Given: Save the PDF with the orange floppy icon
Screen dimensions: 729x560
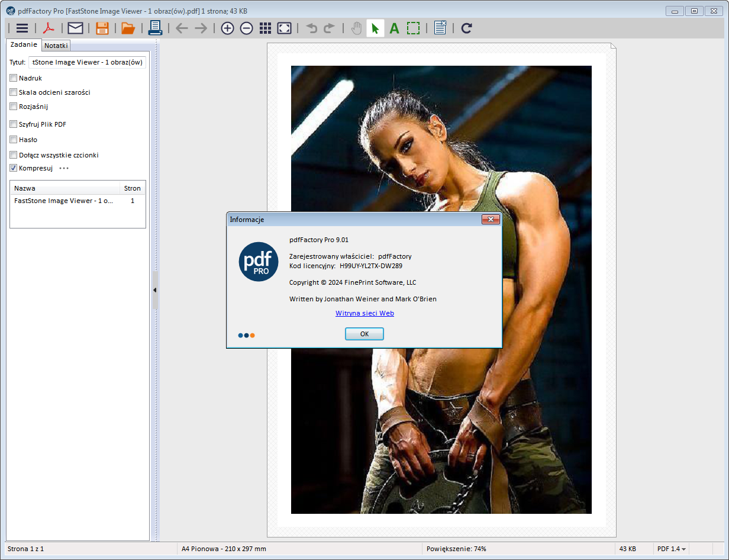Looking at the screenshot, I should click(x=102, y=28).
